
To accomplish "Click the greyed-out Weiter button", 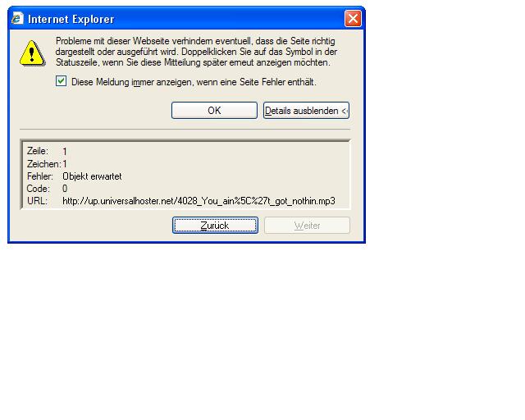I will (x=307, y=226).
